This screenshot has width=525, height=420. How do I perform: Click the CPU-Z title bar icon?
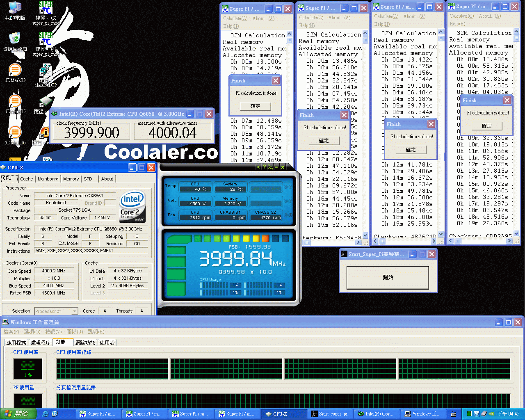click(x=3, y=167)
